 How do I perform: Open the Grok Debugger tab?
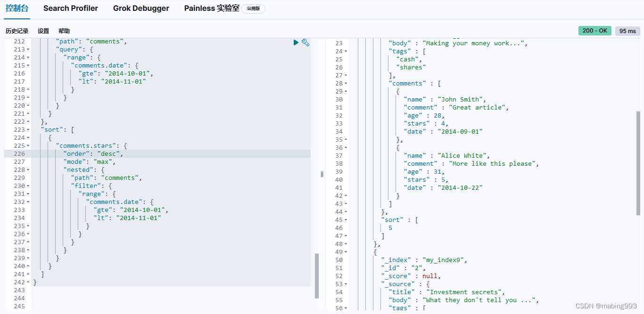(x=141, y=8)
